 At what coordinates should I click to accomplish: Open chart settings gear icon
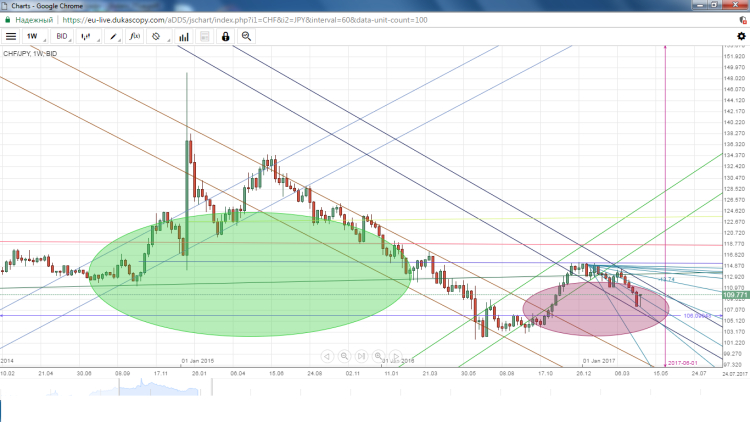click(x=741, y=36)
